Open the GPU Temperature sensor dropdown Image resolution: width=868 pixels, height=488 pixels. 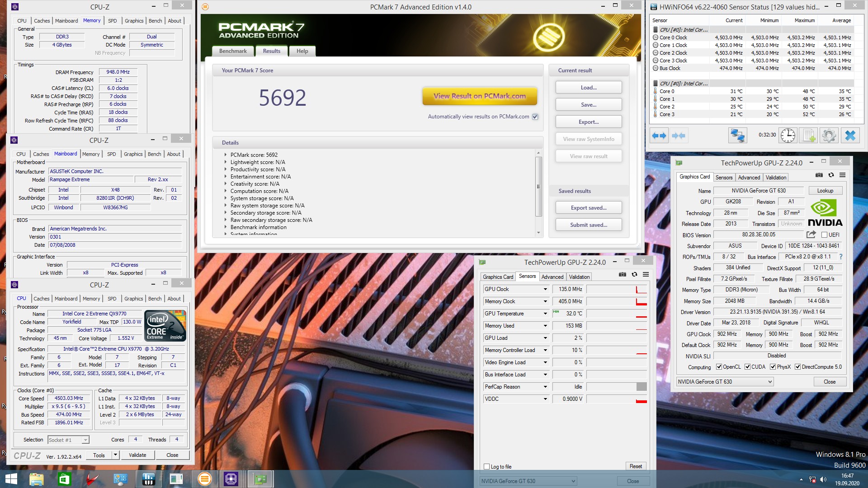[x=545, y=314]
